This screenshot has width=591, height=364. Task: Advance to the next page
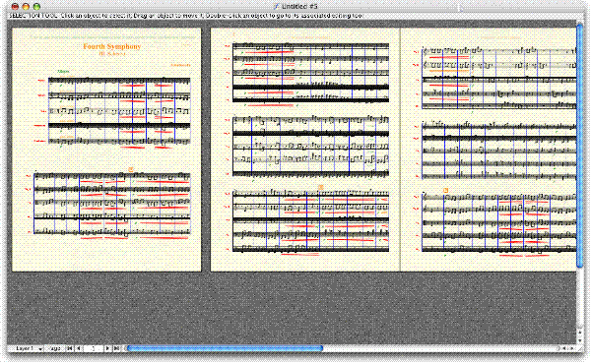108,348
